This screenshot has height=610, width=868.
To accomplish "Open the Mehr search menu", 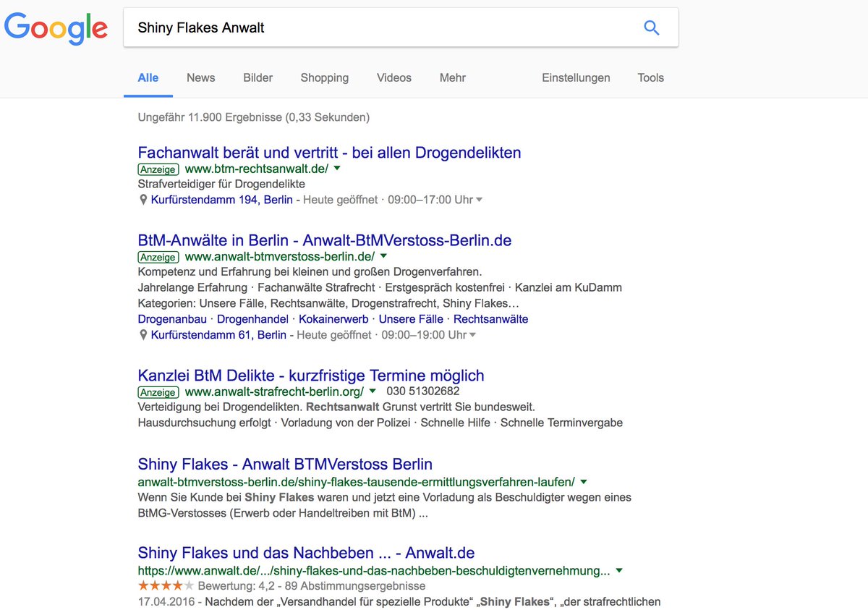I will (453, 77).
